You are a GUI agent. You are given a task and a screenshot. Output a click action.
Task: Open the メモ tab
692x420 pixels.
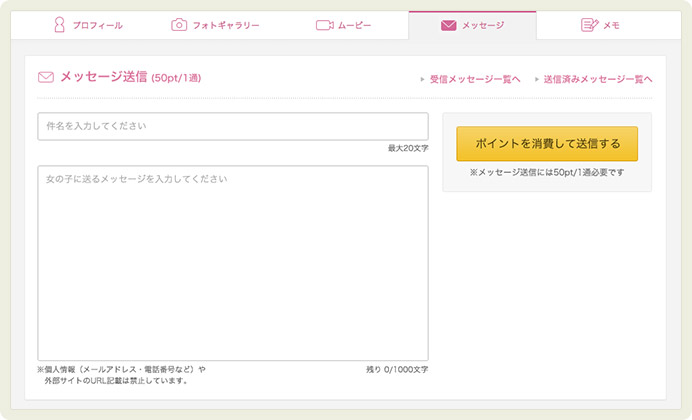click(x=600, y=25)
